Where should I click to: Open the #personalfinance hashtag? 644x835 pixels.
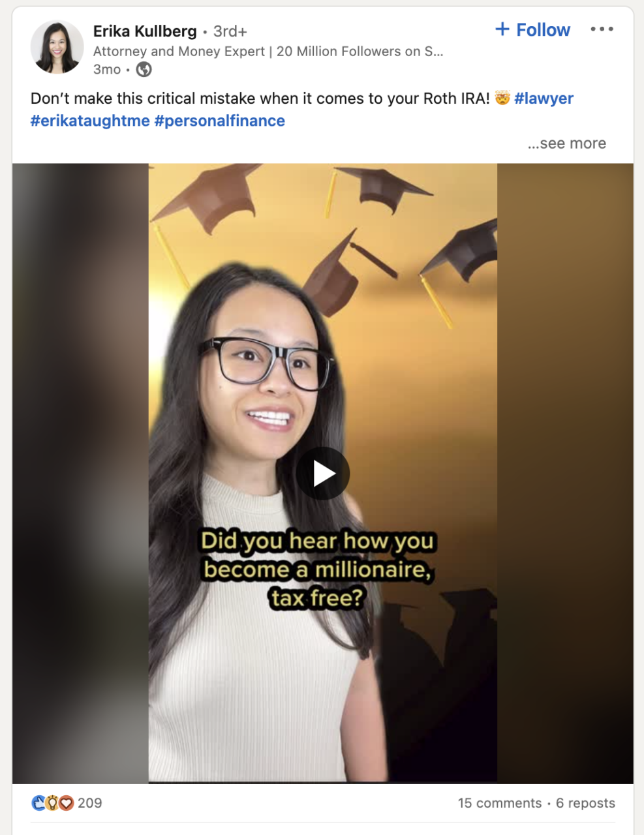(220, 121)
